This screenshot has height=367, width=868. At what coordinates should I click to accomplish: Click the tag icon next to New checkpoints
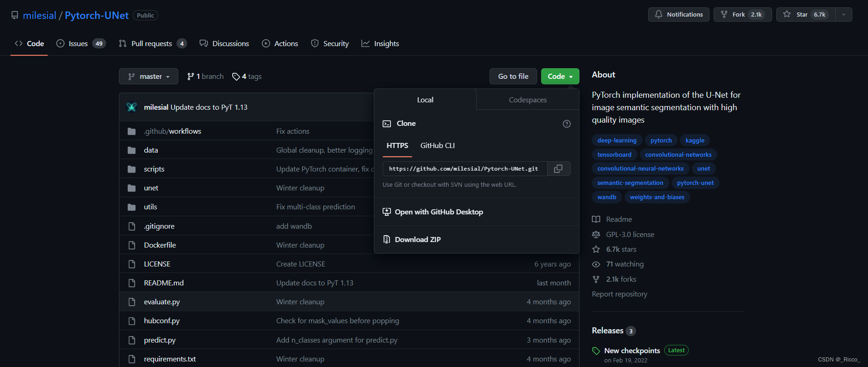click(x=596, y=351)
